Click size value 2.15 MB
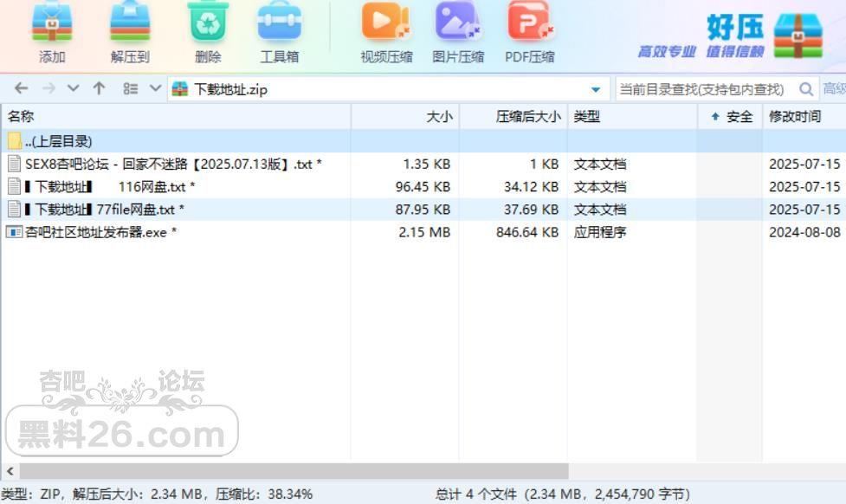The image size is (846, 504). [x=424, y=232]
